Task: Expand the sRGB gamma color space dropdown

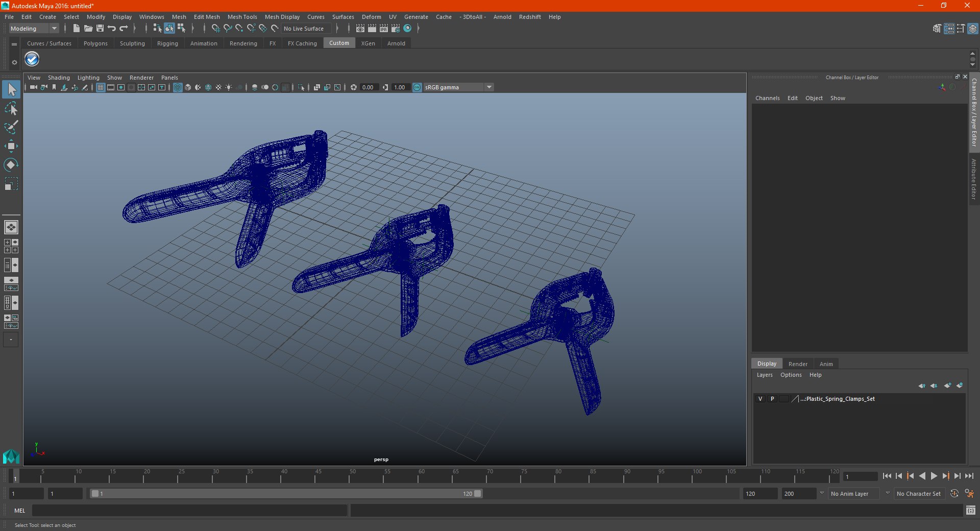Action: click(489, 87)
